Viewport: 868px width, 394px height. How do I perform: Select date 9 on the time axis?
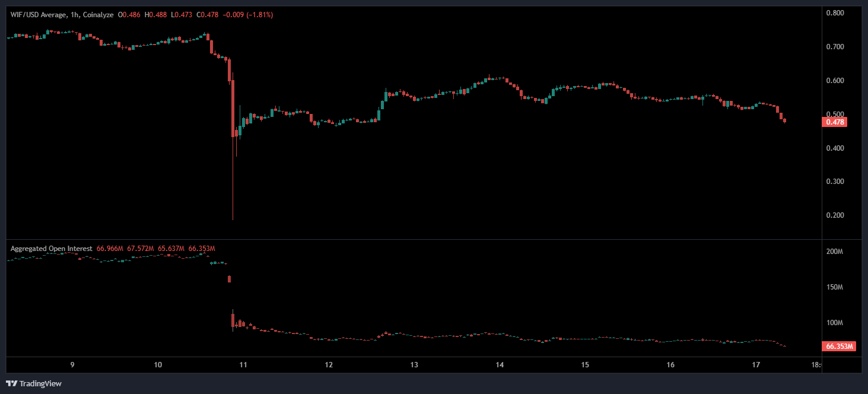click(x=72, y=365)
